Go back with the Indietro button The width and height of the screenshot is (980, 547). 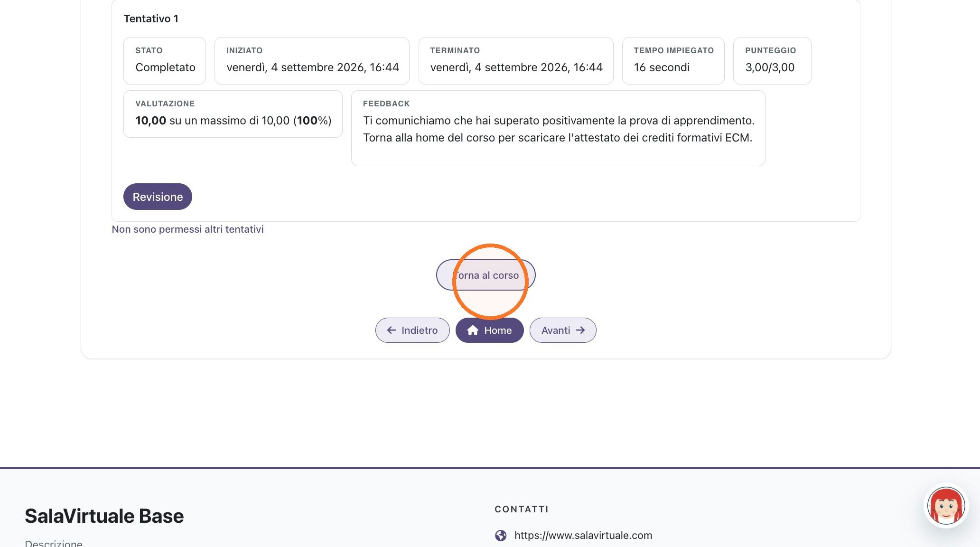coord(412,330)
